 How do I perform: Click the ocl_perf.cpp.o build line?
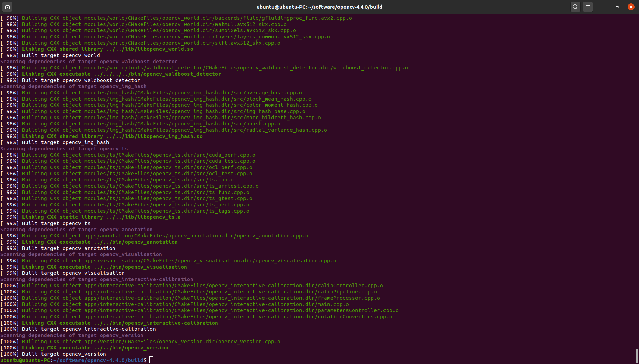pos(127,167)
